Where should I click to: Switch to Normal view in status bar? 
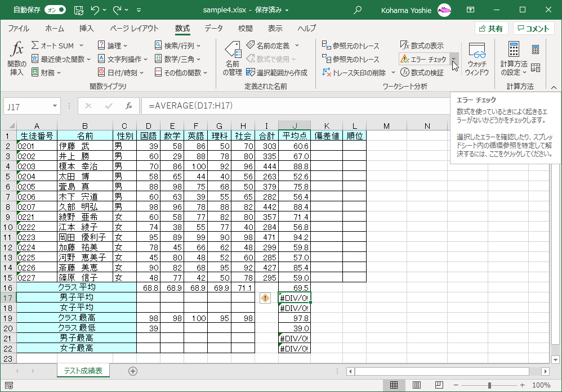point(394,385)
